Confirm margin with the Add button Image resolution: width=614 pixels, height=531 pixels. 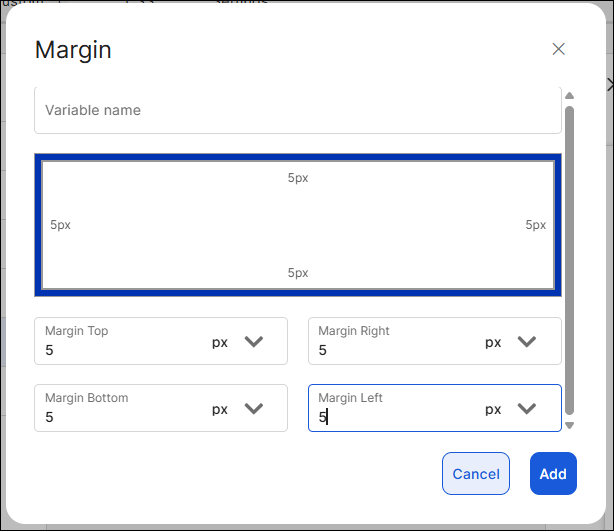[553, 474]
